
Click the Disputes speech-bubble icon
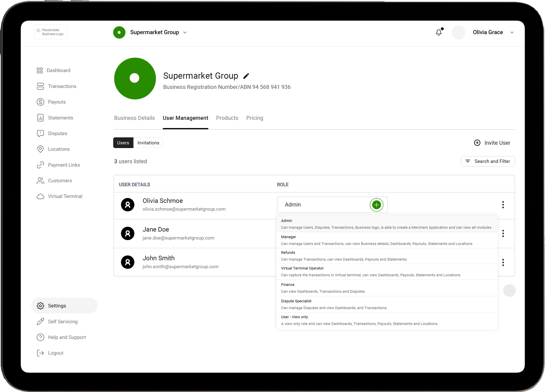[40, 133]
